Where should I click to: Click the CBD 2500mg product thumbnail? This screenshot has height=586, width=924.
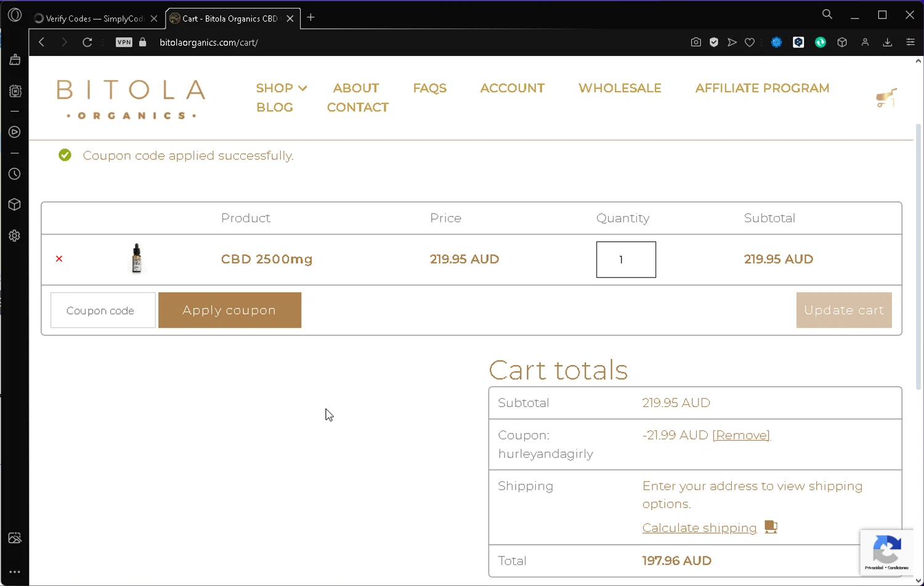tap(137, 259)
